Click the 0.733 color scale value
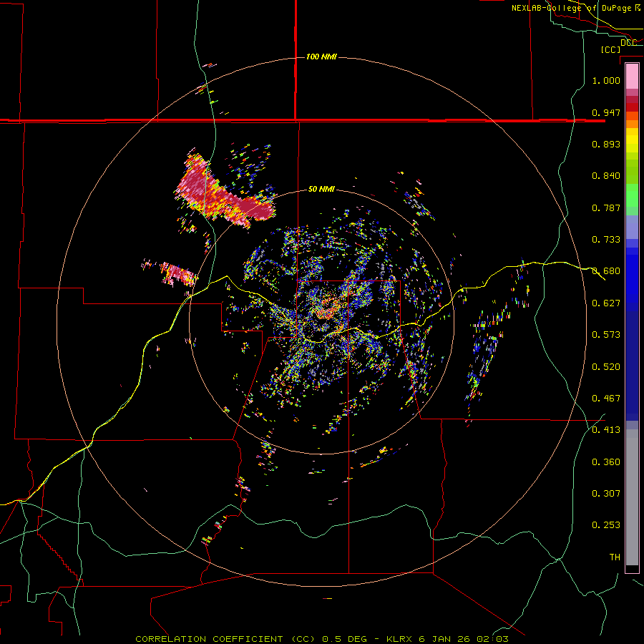Screen dimensions: 644x644 click(x=606, y=240)
